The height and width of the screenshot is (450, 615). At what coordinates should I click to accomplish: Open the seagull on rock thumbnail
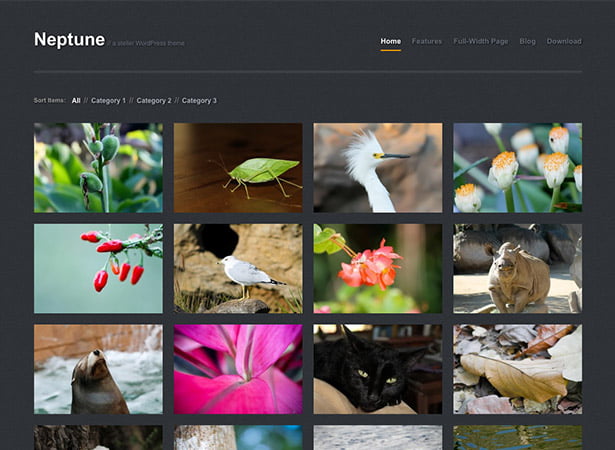[238, 269]
